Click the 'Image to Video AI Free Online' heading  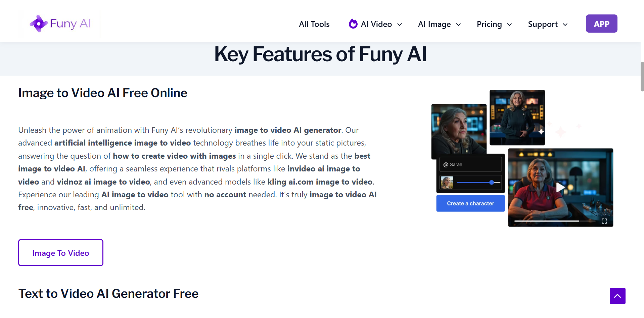coord(103,93)
